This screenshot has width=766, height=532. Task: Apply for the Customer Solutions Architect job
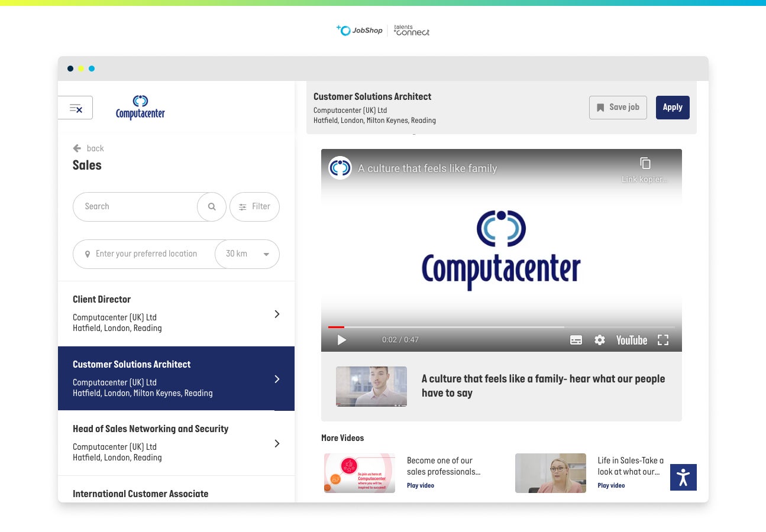pos(673,108)
